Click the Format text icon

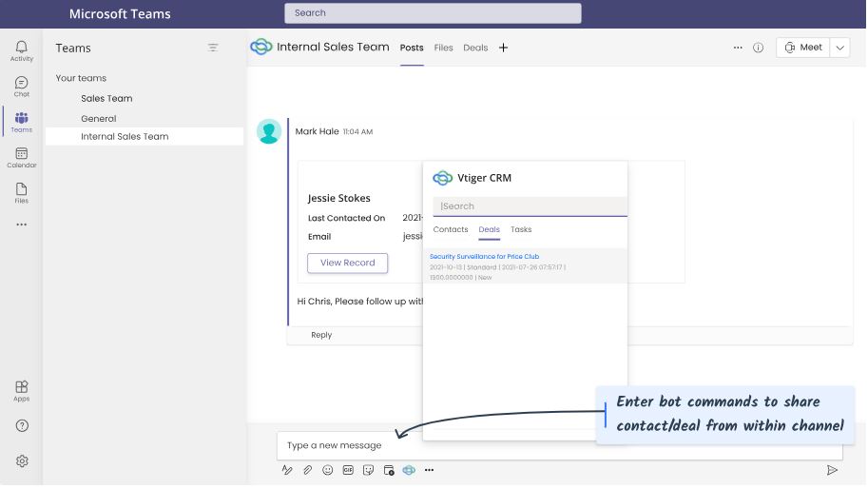pos(287,470)
